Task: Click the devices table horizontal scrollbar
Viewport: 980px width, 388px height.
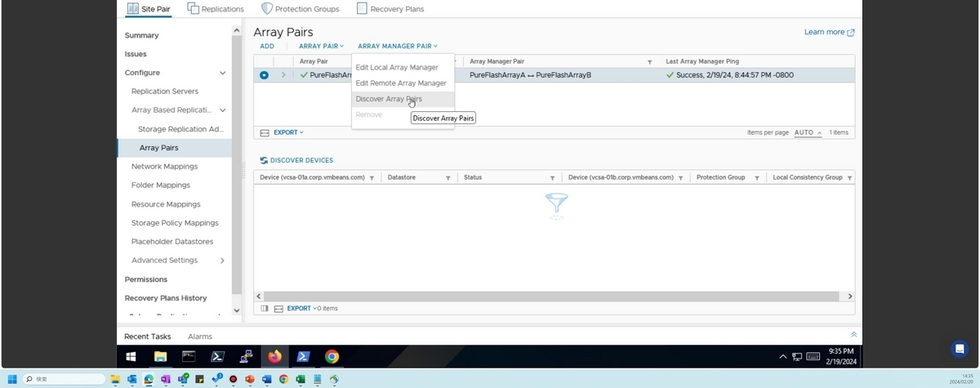Action: pos(551,297)
